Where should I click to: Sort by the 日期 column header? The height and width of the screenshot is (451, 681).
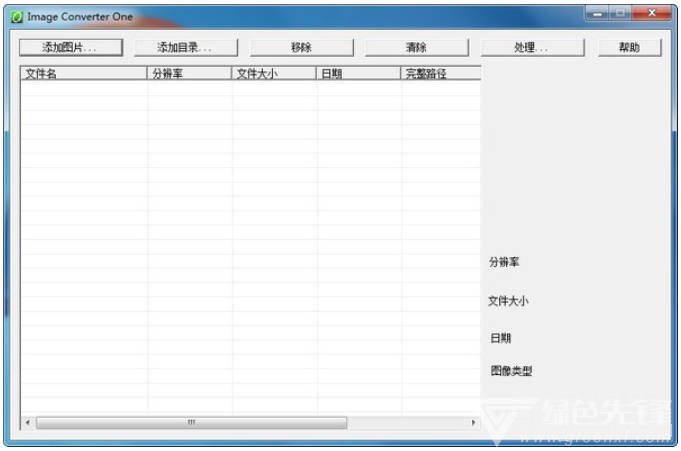(x=358, y=73)
